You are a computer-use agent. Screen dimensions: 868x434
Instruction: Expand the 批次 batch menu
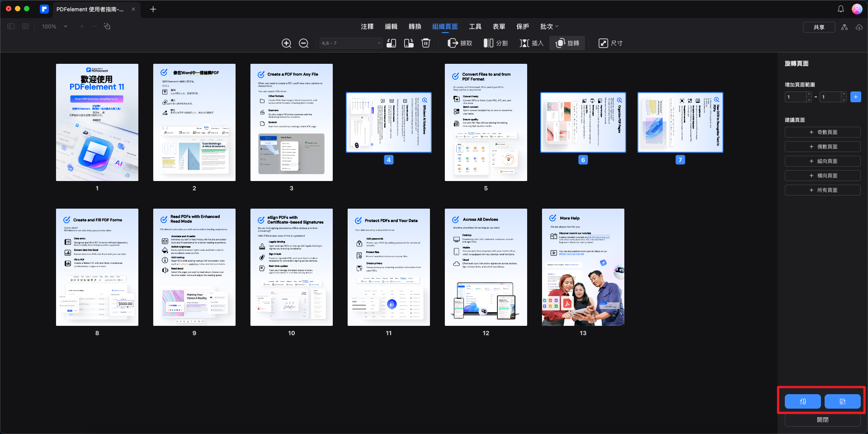549,27
